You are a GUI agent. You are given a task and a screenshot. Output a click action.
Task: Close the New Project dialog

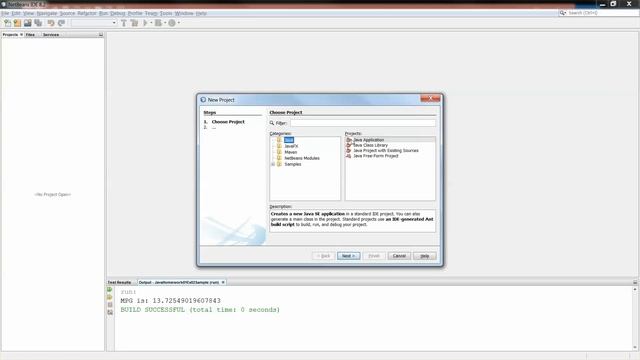[430, 99]
